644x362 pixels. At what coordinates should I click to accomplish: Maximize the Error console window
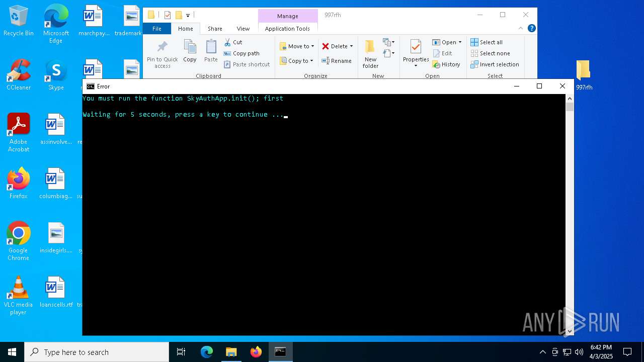click(539, 86)
